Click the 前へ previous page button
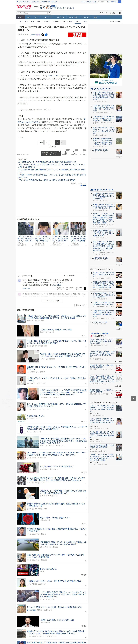The width and height of the screenshot is (138, 644). [x=41, y=142]
